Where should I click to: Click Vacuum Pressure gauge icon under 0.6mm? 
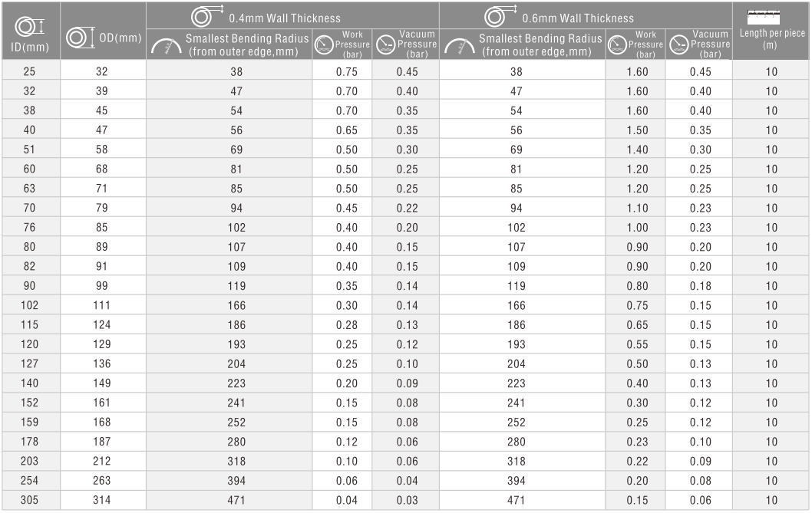[679, 44]
